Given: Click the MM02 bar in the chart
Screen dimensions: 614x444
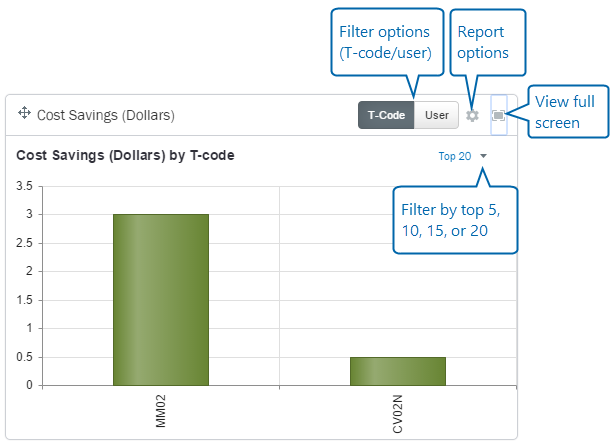Looking at the screenshot, I should [160, 299].
